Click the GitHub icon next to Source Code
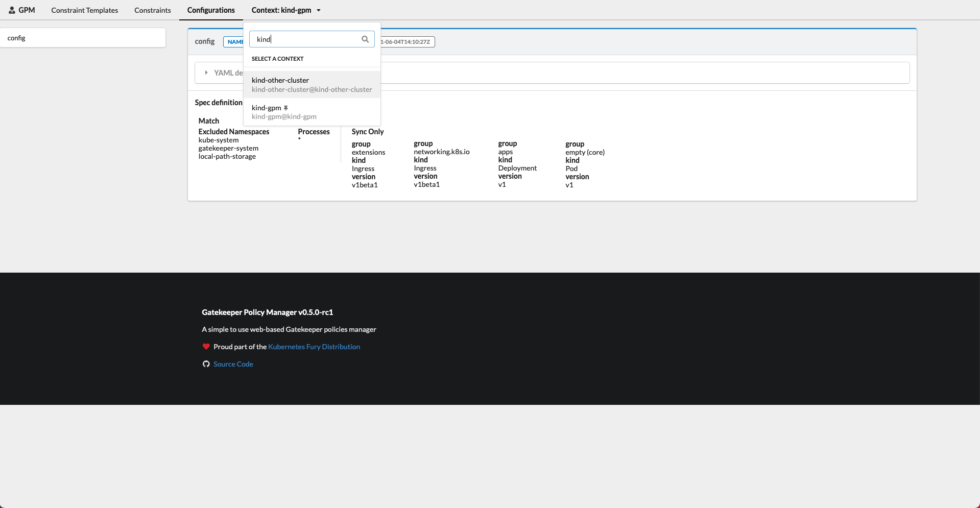This screenshot has height=508, width=980. pyautogui.click(x=206, y=364)
